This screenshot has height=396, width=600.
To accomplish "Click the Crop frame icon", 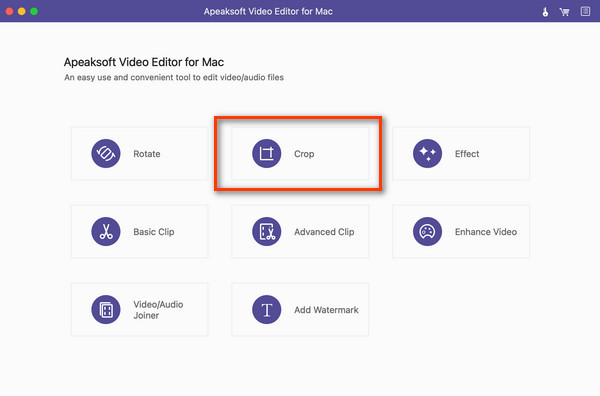I will 267,153.
